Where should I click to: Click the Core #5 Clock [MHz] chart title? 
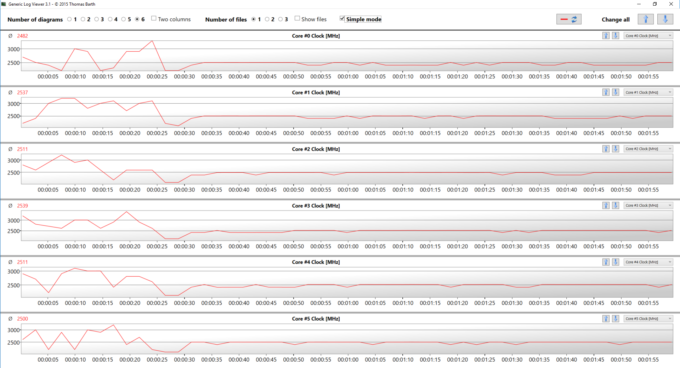point(316,319)
